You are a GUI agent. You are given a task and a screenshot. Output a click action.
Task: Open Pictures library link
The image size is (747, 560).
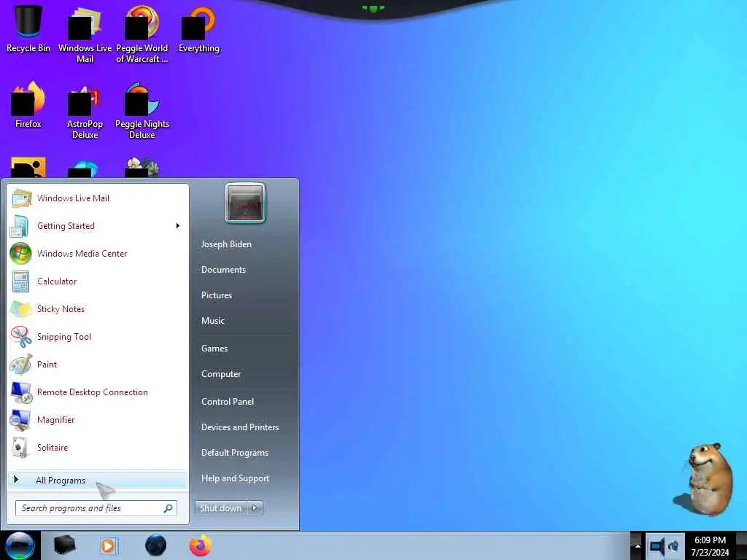[x=216, y=295]
